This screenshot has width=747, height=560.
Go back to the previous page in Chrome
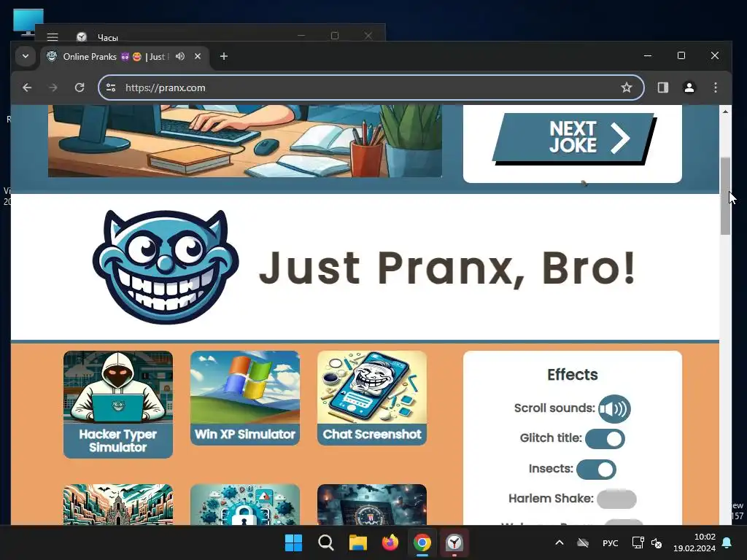27,87
